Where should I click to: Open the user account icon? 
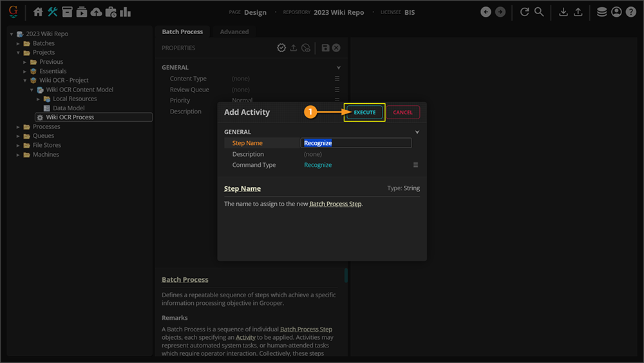616,12
